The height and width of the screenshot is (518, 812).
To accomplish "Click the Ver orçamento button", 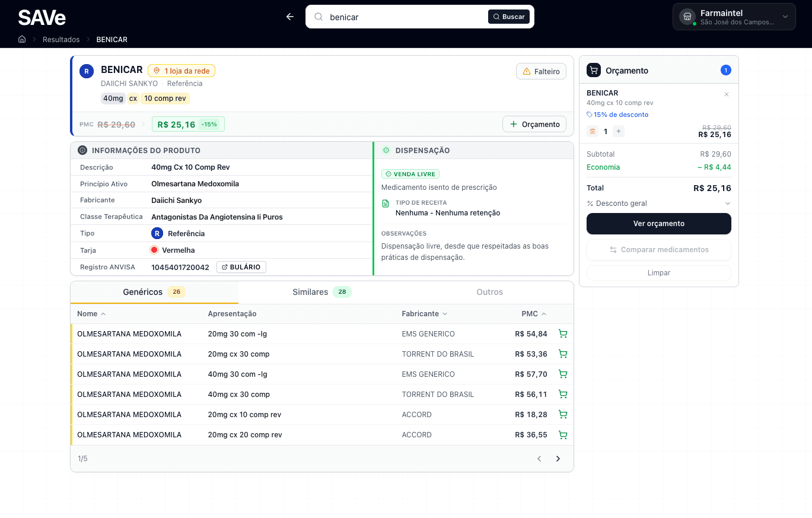I will tap(658, 224).
